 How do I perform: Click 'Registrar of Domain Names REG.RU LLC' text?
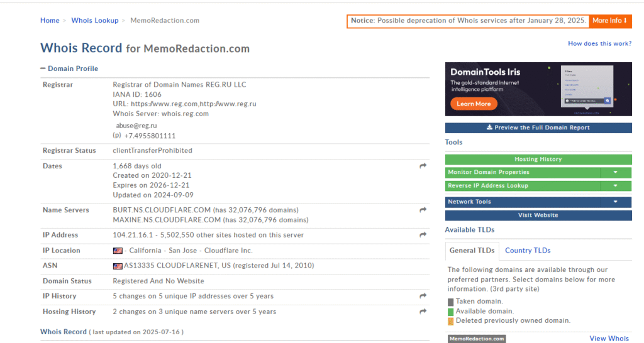179,85
